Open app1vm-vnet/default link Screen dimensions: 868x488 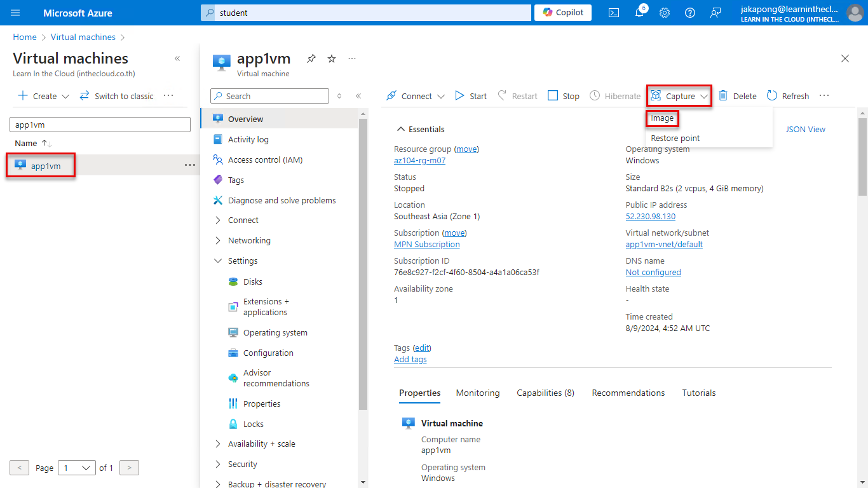(664, 245)
